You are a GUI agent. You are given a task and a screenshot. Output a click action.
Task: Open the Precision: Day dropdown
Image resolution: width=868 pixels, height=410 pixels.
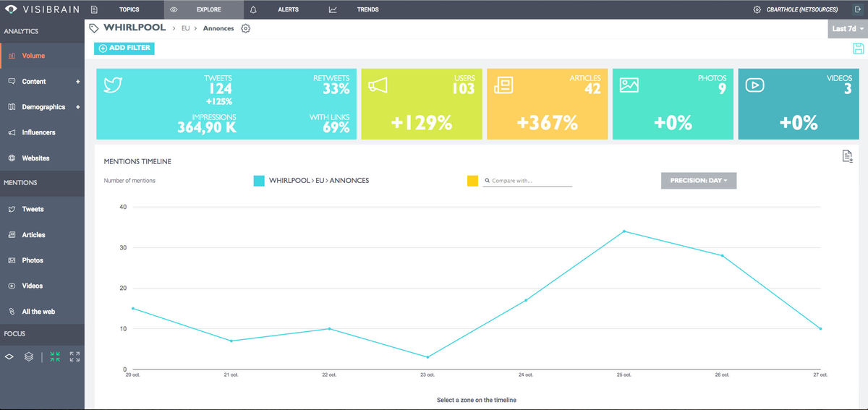[x=698, y=180]
